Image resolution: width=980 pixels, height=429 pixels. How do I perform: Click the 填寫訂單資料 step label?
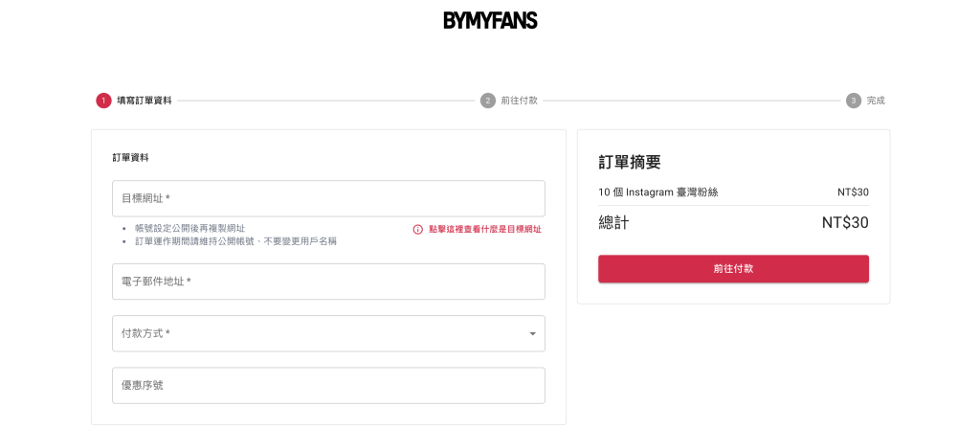click(x=144, y=101)
